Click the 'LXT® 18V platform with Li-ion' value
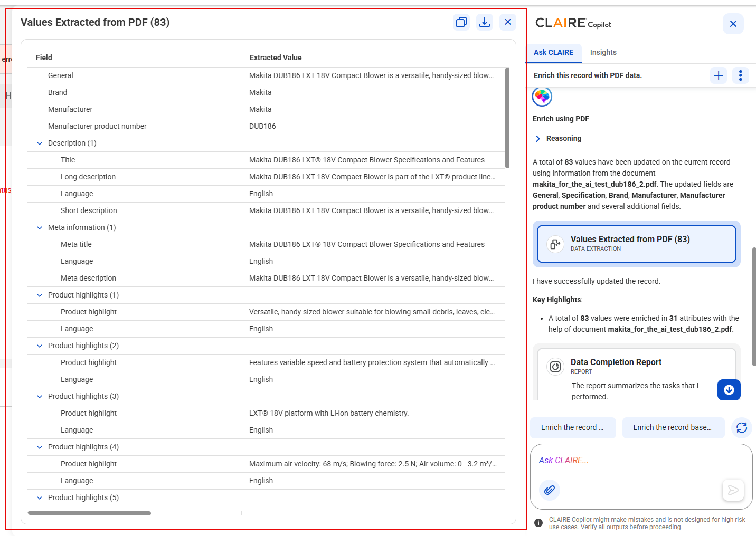The width and height of the screenshot is (756, 536). 329,413
